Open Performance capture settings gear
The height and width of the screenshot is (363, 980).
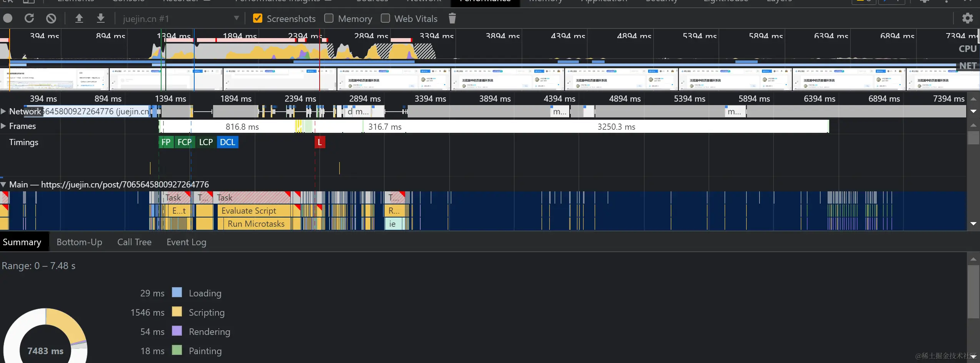pos(967,18)
